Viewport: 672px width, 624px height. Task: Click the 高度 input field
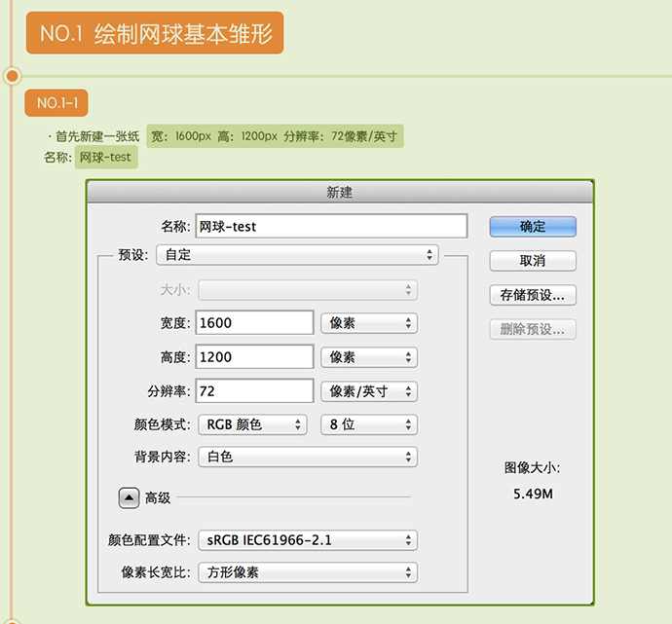click(x=254, y=357)
